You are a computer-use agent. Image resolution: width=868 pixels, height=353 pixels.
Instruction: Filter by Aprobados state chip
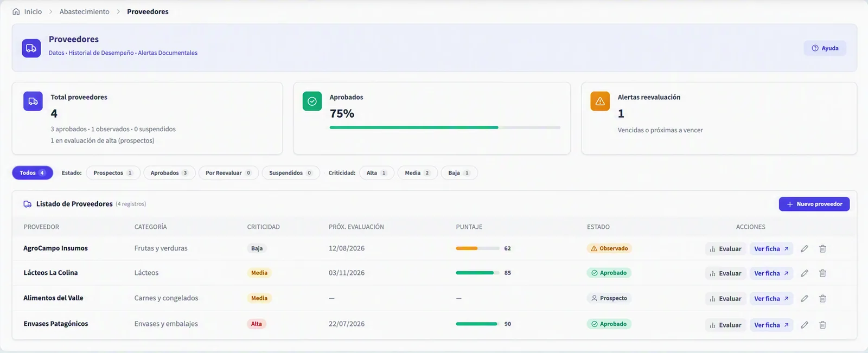[169, 173]
